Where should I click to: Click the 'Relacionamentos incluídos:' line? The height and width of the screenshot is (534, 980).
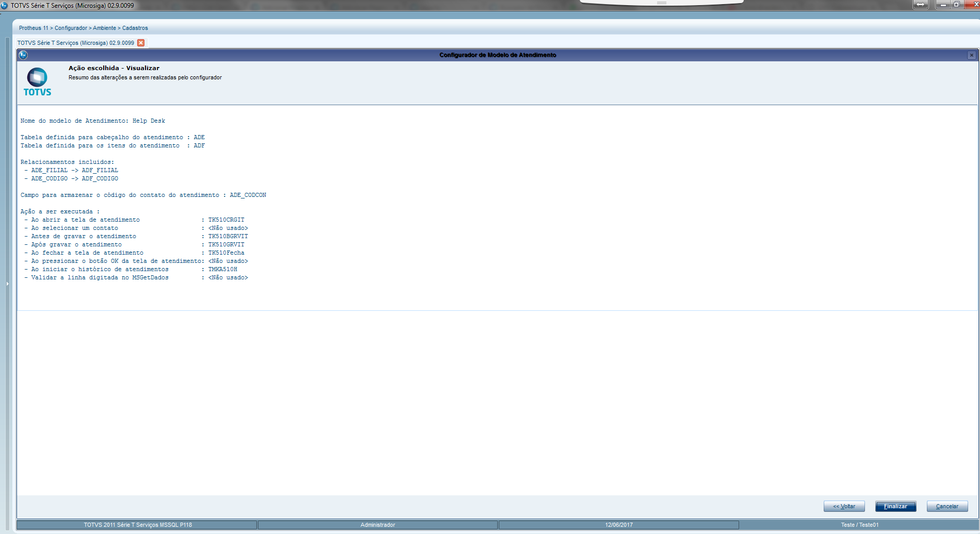point(67,162)
